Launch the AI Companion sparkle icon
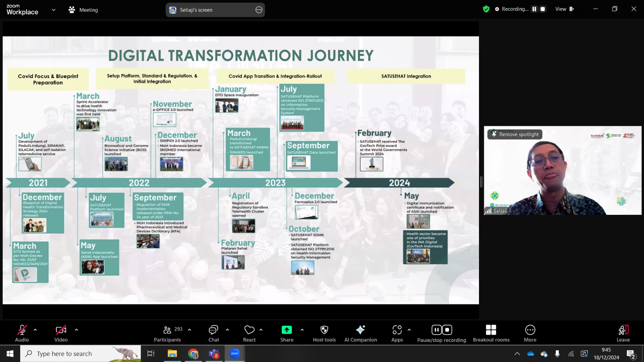Screen dimensions: 644x362 [360, 330]
